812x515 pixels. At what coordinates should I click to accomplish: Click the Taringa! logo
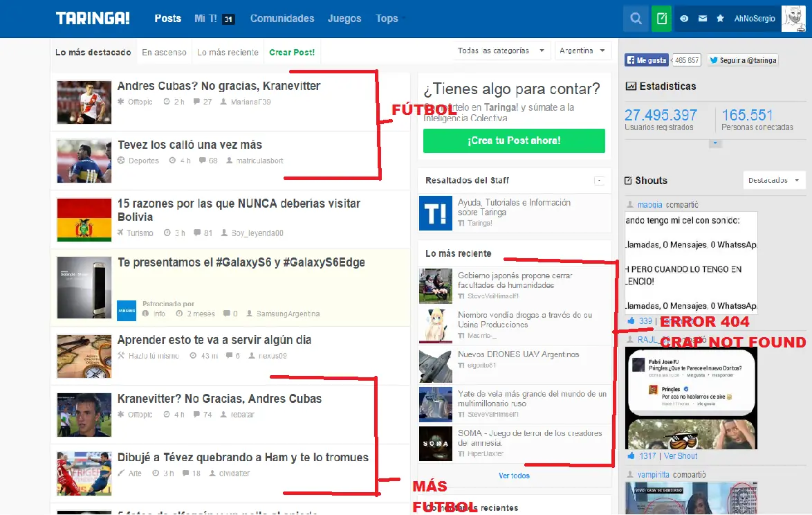point(93,18)
